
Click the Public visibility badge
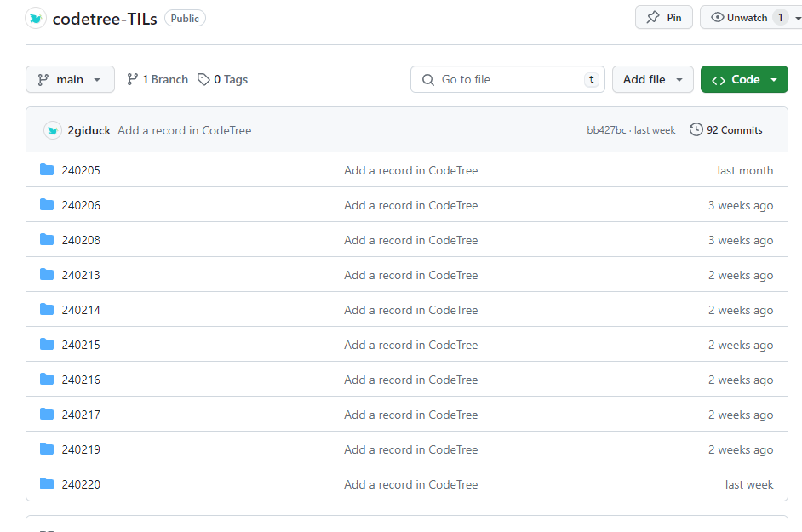pos(185,19)
